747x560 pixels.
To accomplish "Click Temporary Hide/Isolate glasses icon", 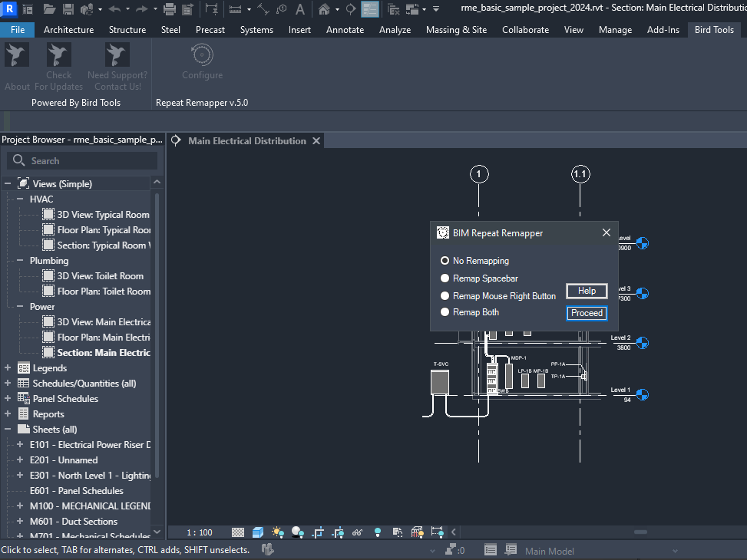I will (358, 532).
